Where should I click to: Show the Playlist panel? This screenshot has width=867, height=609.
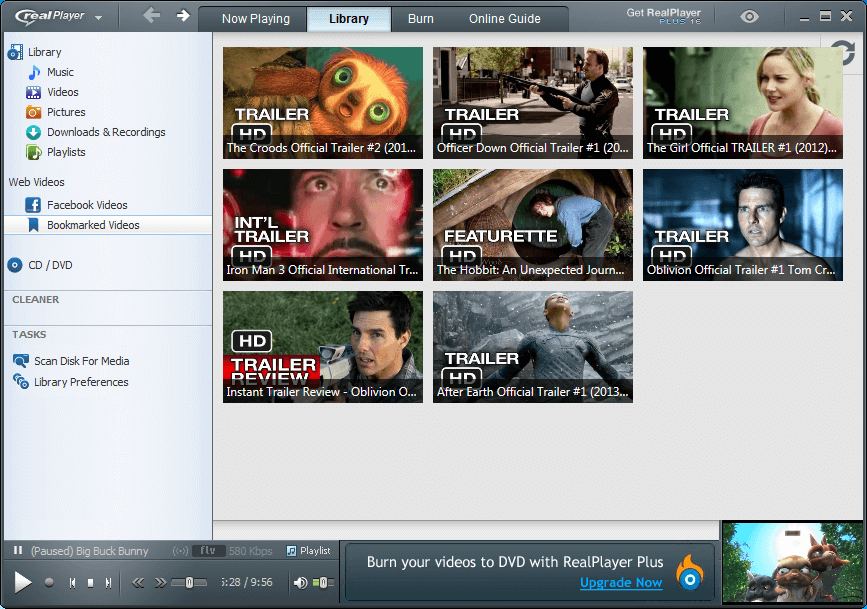300,551
